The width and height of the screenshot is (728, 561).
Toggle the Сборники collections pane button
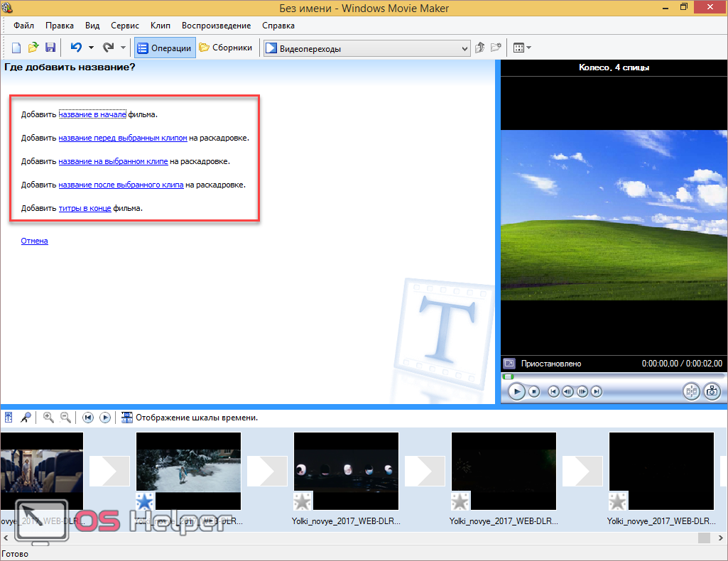[225, 48]
